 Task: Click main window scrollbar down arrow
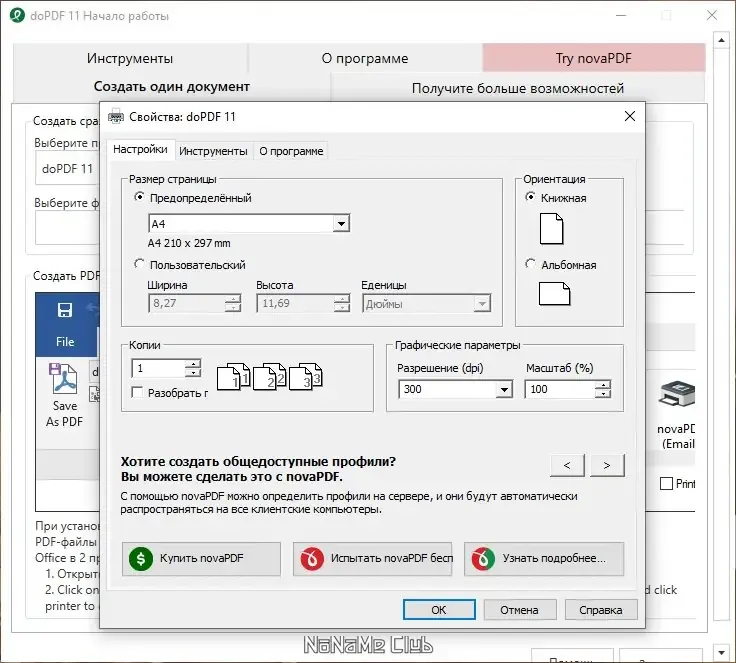(721, 652)
